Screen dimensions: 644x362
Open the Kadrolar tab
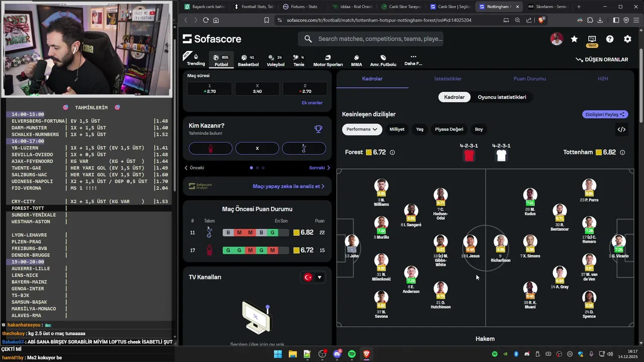click(372, 79)
